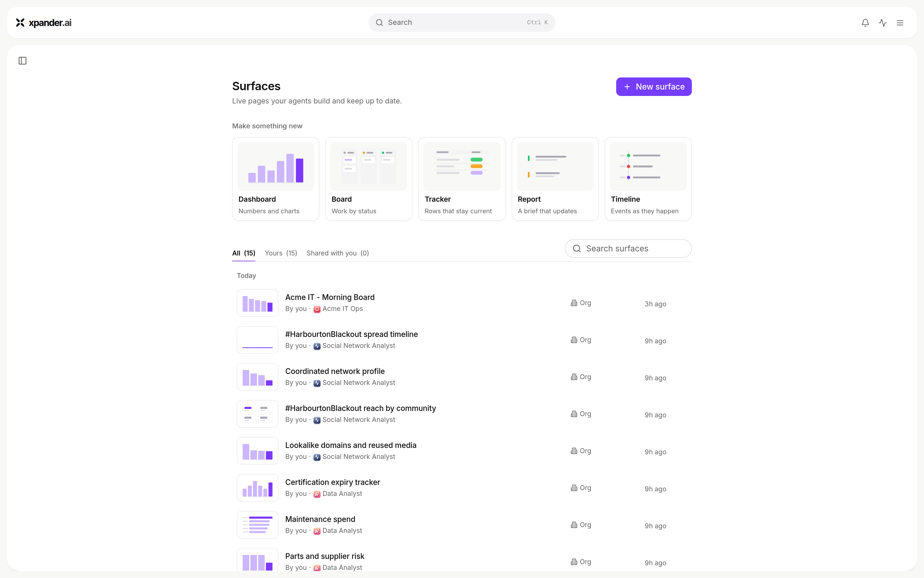The width and height of the screenshot is (924, 578).
Task: Open Maintenance spend thumbnail
Action: click(257, 525)
